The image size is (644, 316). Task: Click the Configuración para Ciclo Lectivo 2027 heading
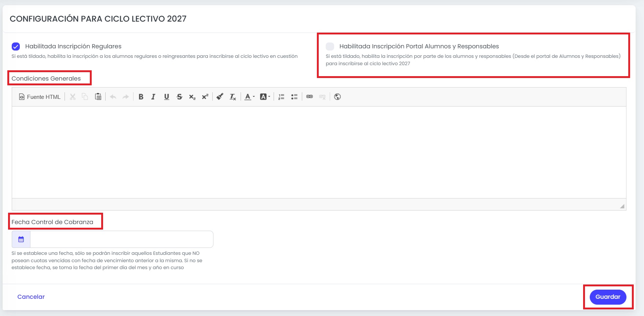click(98, 19)
